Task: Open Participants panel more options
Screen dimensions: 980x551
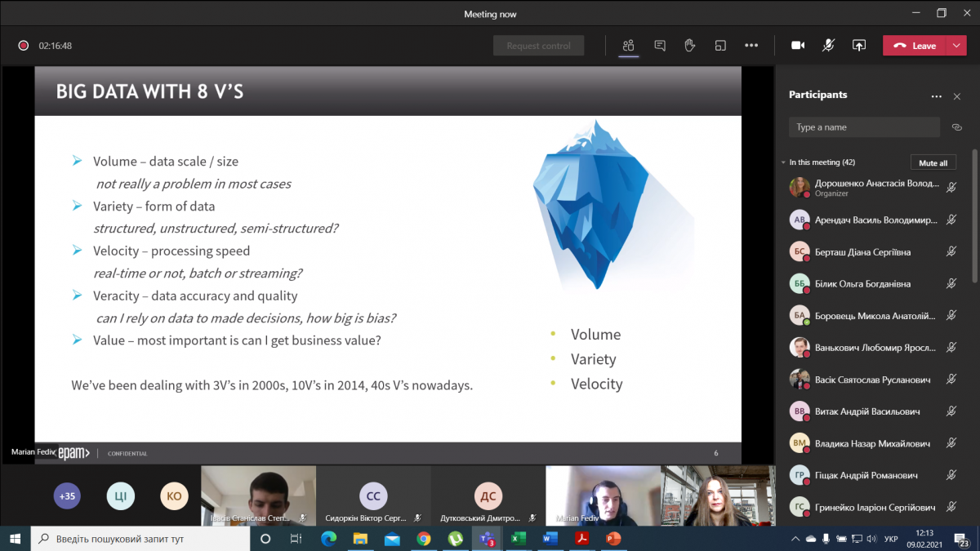Action: point(936,96)
